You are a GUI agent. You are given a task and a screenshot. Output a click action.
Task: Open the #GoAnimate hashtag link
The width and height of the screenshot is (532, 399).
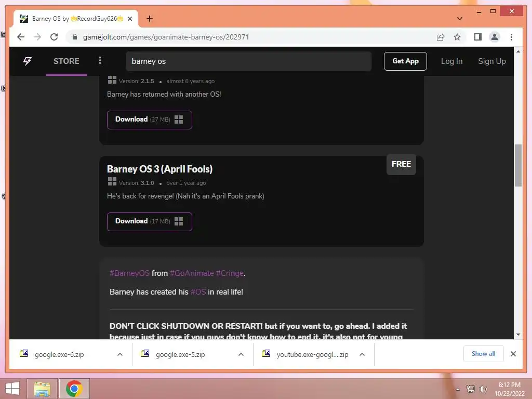click(x=192, y=273)
